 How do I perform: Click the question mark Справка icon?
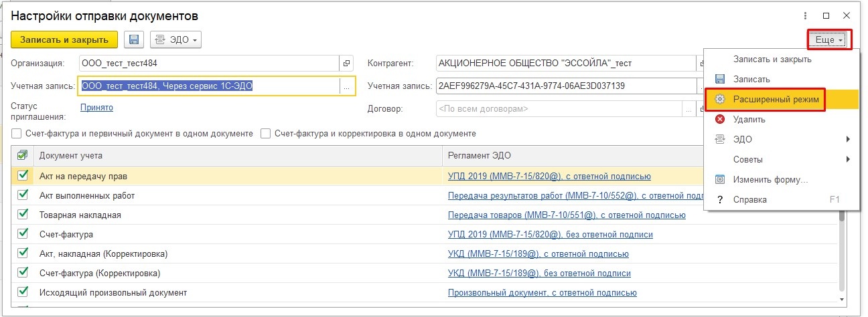pyautogui.click(x=720, y=199)
